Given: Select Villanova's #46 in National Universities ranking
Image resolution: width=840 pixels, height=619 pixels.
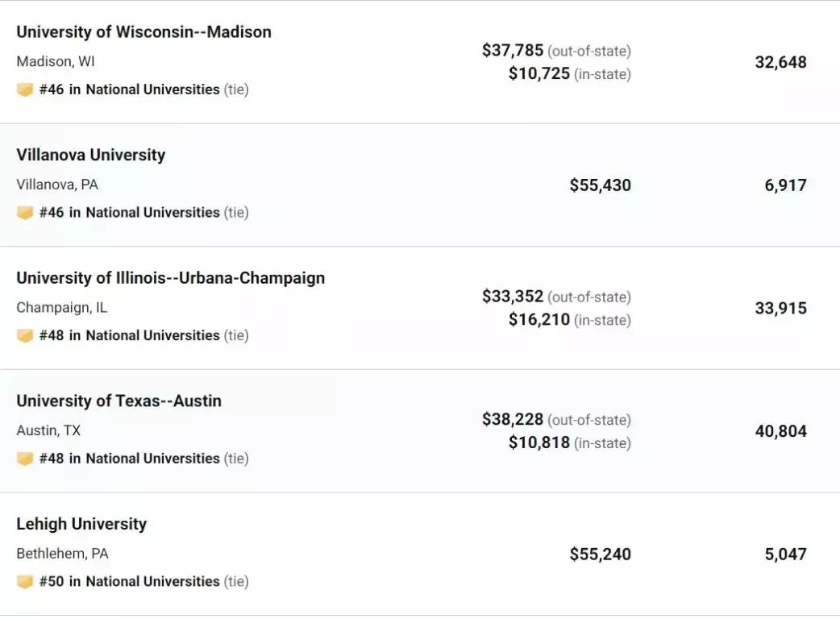Looking at the screenshot, I should (129, 213).
